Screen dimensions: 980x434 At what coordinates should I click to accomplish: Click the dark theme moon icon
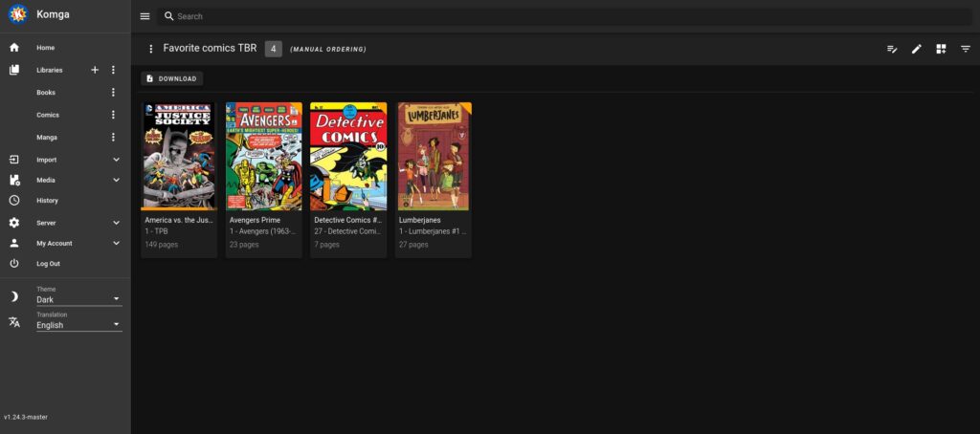click(14, 296)
